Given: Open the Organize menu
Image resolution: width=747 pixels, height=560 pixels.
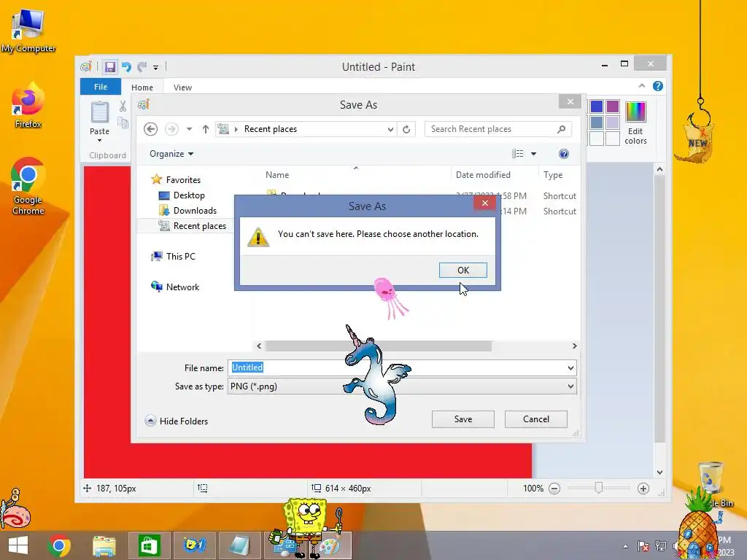Looking at the screenshot, I should [x=171, y=154].
